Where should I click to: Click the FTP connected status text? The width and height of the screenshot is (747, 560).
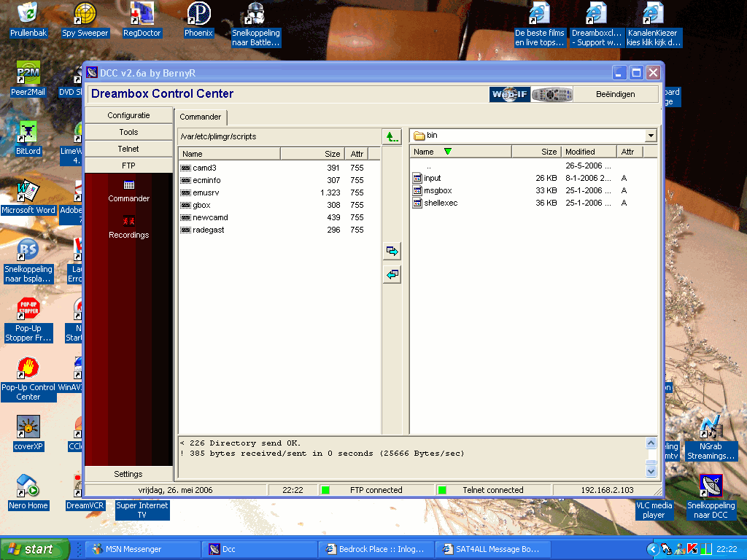click(x=376, y=490)
